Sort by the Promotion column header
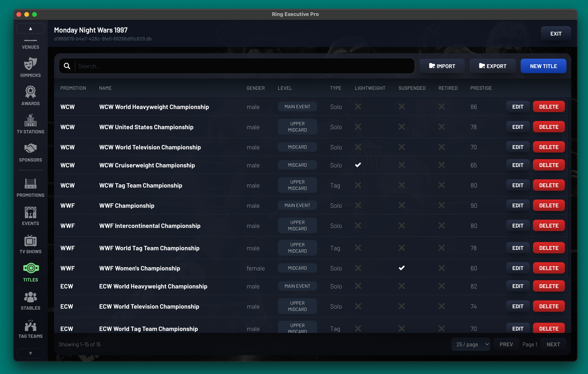 tap(73, 88)
